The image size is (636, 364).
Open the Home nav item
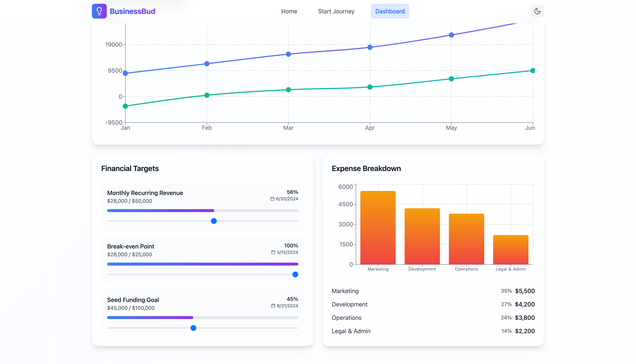[289, 11]
